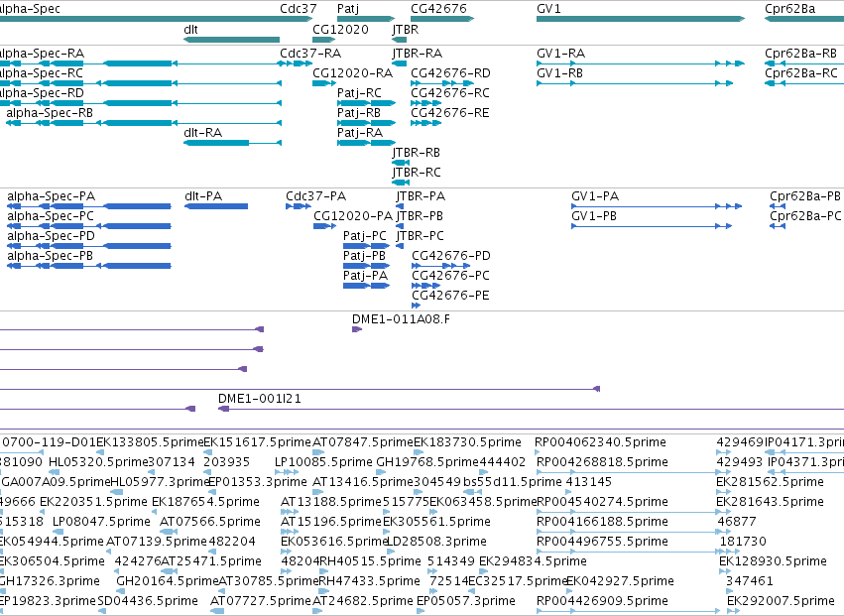Select the GV1 gene bar
The height and width of the screenshot is (616, 844).
tap(641, 19)
